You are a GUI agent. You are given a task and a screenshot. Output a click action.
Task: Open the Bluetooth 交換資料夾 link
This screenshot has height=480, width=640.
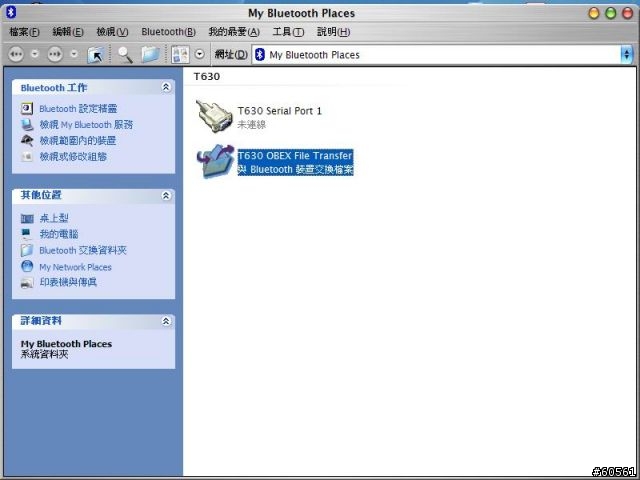(x=83, y=250)
